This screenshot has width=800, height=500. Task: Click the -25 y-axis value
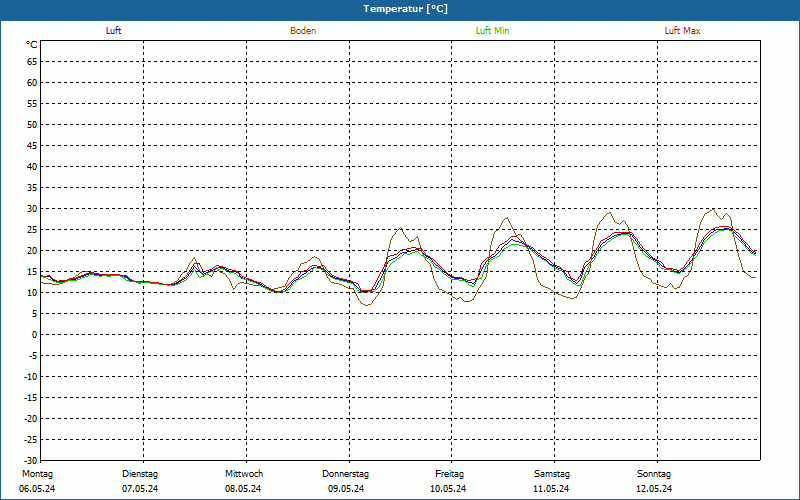[31, 439]
